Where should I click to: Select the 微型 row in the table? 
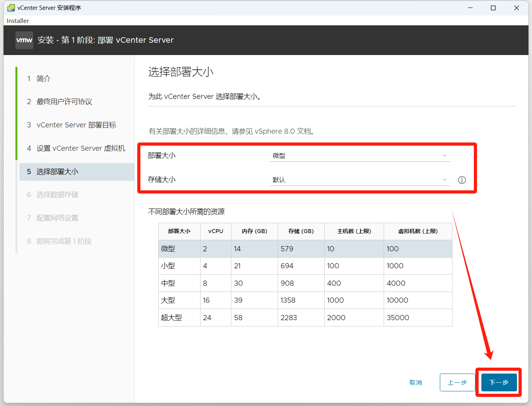click(x=305, y=249)
